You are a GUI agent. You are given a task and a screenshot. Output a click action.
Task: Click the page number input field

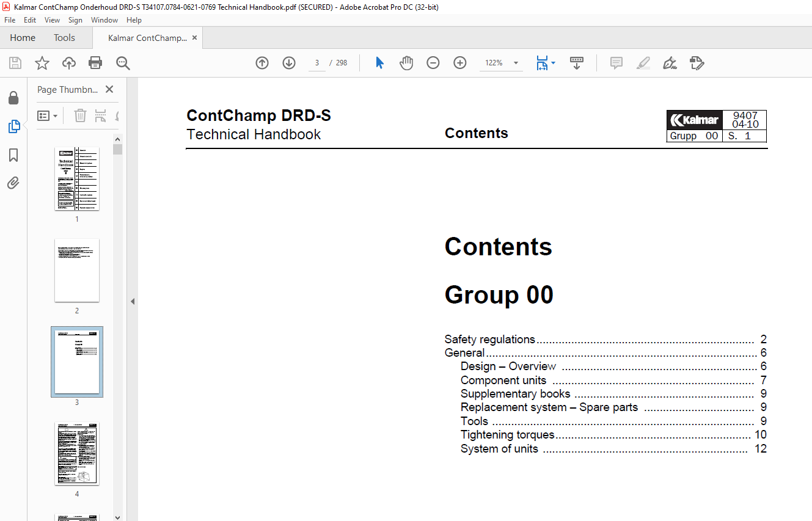pyautogui.click(x=317, y=63)
